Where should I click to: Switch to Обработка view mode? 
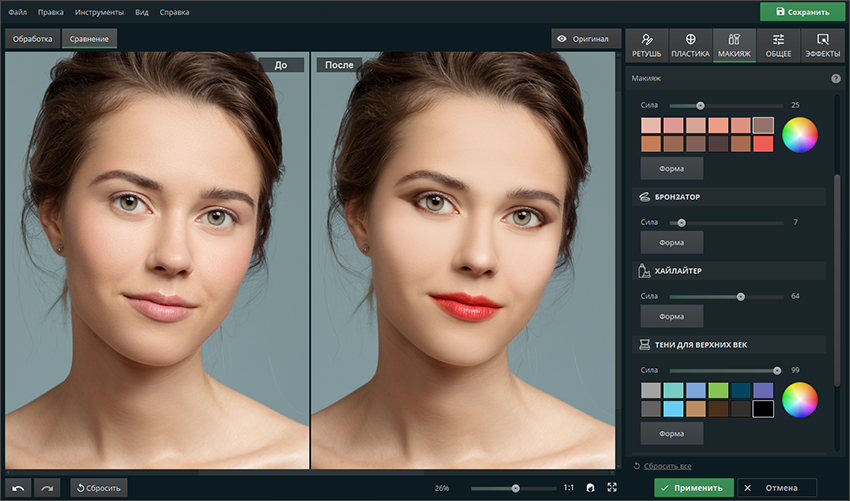[x=33, y=39]
